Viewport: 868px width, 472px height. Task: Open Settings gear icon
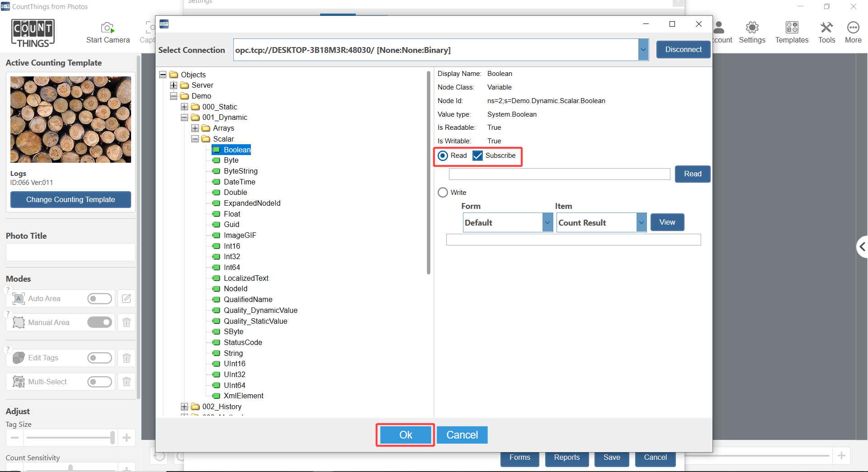[x=752, y=28]
